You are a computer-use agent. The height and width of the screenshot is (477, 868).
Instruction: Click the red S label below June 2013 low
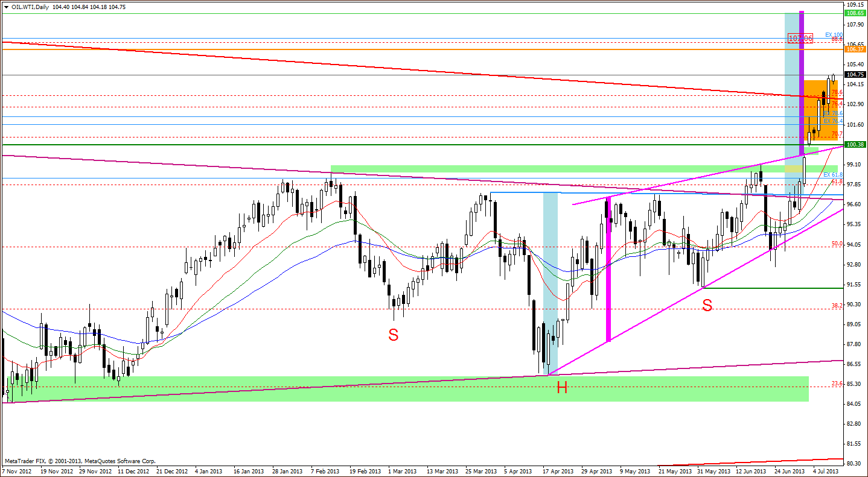click(707, 306)
